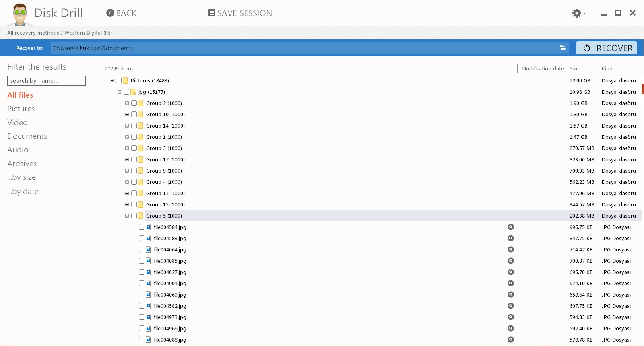Open the ...by size filter
Screen dimensions: 644x346
coord(21,177)
